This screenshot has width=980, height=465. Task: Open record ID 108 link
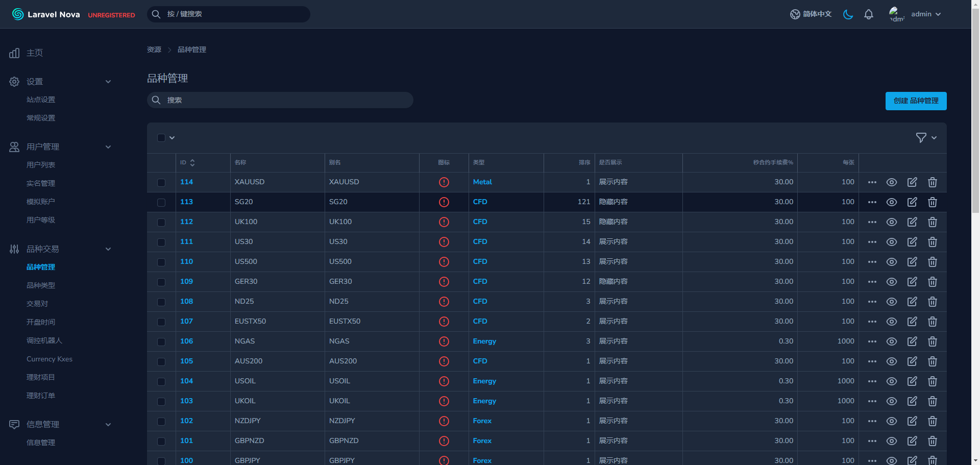click(186, 302)
